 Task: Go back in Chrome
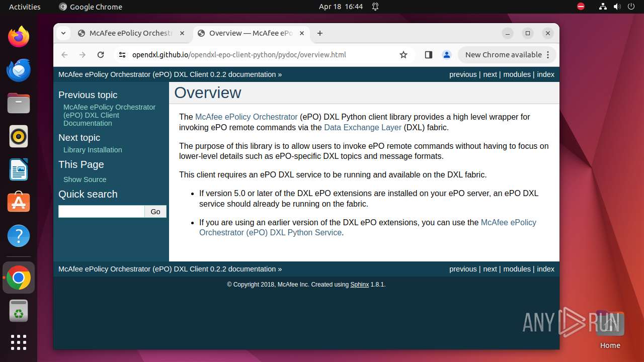point(64,55)
